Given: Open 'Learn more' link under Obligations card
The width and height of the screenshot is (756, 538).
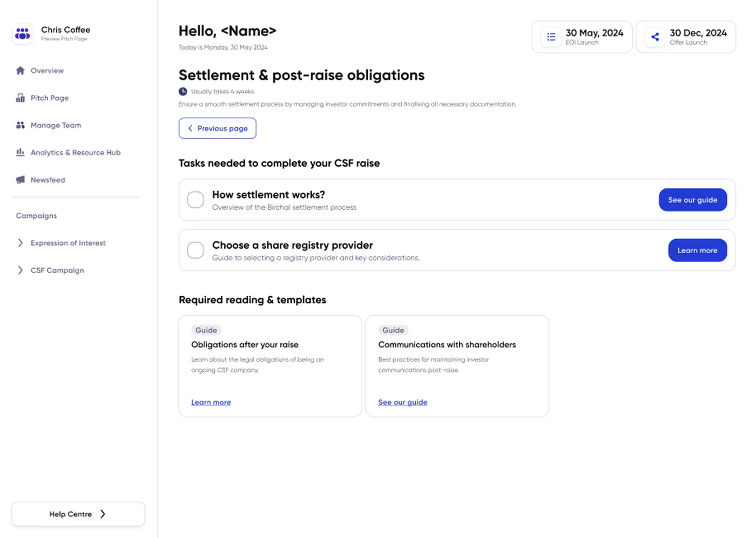Looking at the screenshot, I should [x=211, y=402].
